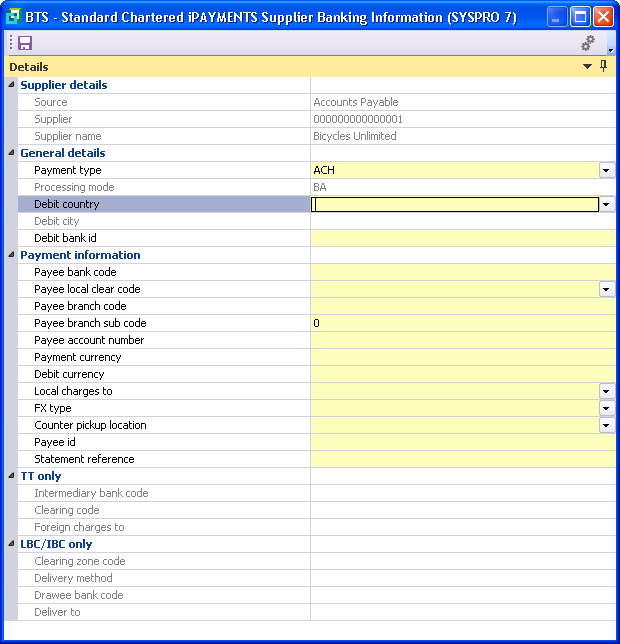620x644 pixels.
Task: Click supplier number 000000000000001
Action: (x=358, y=119)
